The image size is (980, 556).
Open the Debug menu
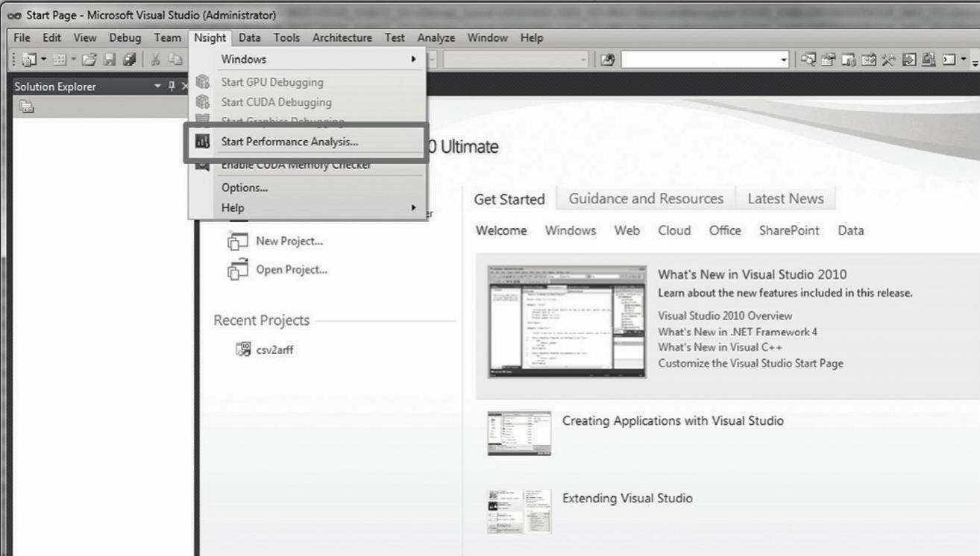pyautogui.click(x=125, y=38)
